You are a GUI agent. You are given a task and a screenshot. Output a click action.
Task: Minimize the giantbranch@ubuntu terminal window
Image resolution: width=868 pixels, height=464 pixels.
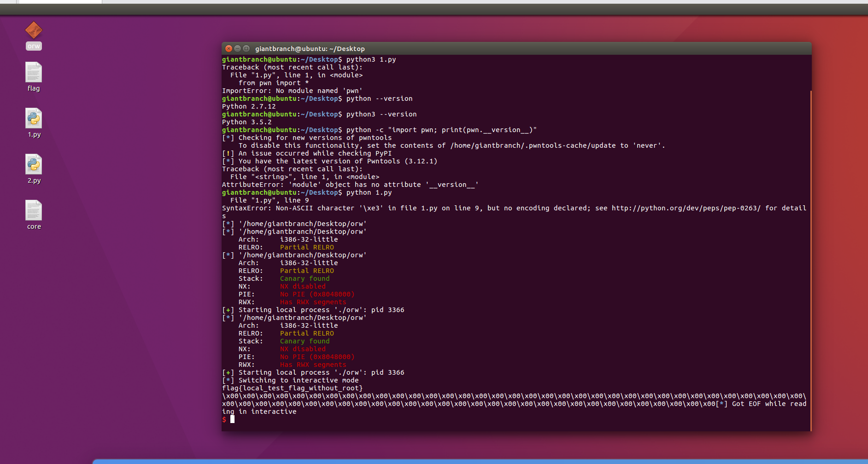click(x=237, y=48)
